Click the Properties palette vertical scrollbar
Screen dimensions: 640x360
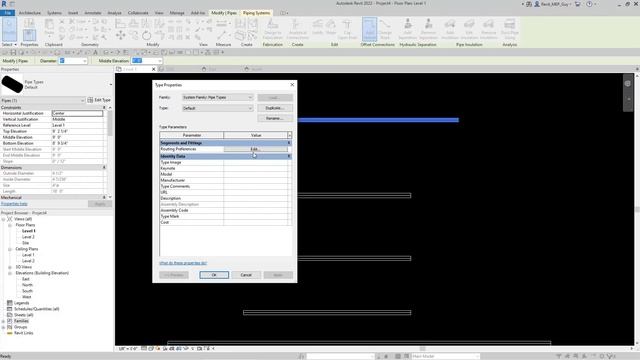(110, 122)
